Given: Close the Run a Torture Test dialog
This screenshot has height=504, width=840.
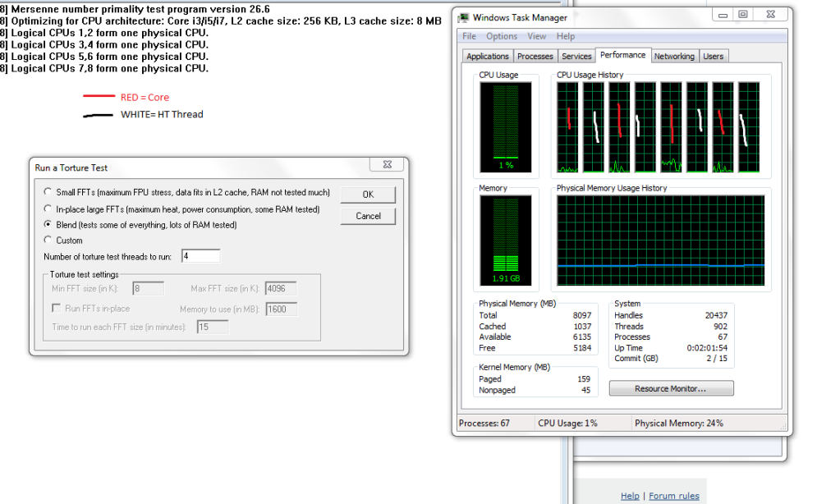Looking at the screenshot, I should pos(388,164).
